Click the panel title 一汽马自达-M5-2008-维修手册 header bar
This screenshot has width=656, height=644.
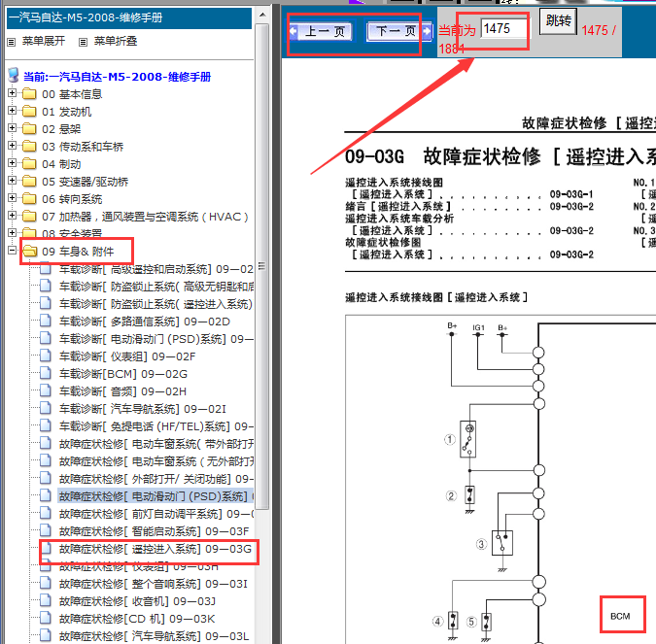tap(129, 18)
